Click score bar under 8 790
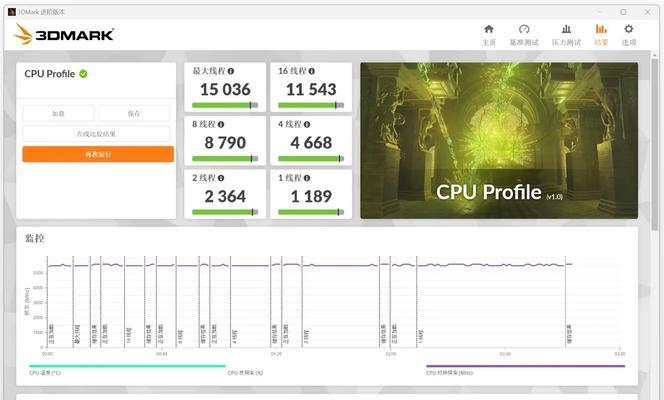Image resolution: width=664 pixels, height=400 pixels. coord(225,159)
